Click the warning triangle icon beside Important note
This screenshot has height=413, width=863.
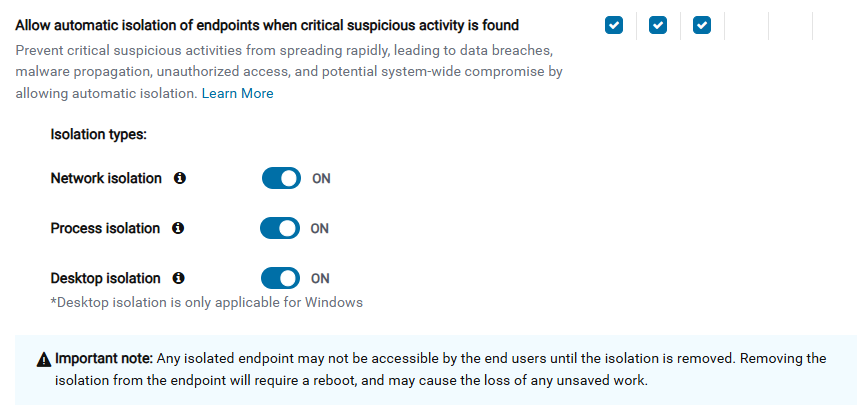44,360
